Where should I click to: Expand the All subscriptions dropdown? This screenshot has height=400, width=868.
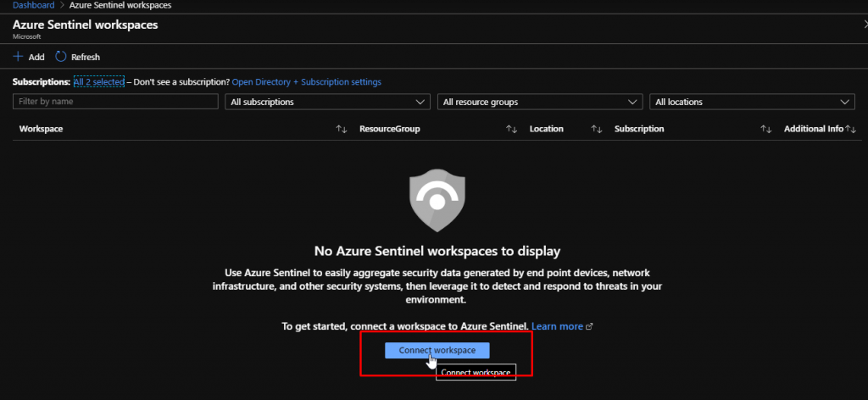click(327, 102)
